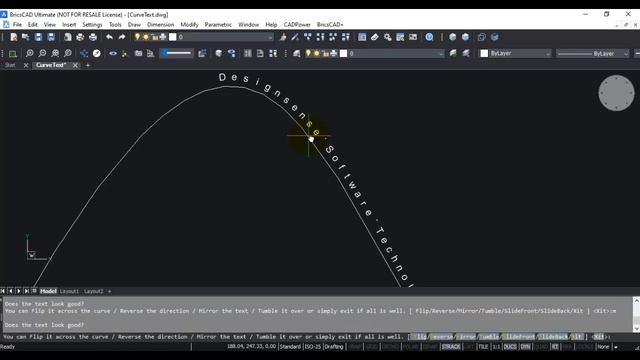Toggle DYN in the status bar
Viewport: 640px width, 360px height.
tap(525, 347)
